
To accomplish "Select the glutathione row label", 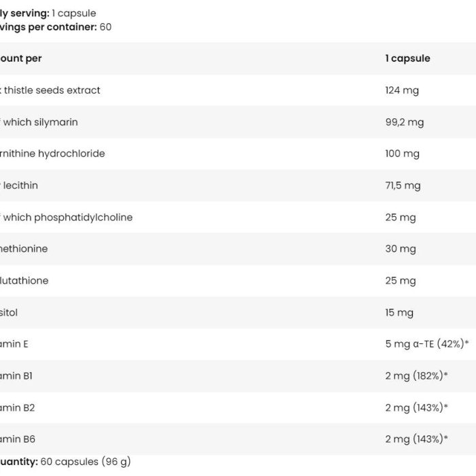I will pos(24,280).
